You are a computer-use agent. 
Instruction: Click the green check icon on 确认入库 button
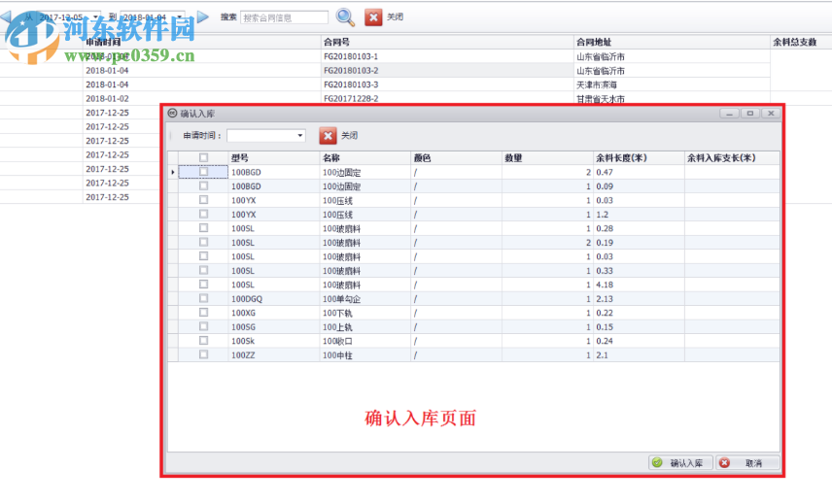pos(657,462)
